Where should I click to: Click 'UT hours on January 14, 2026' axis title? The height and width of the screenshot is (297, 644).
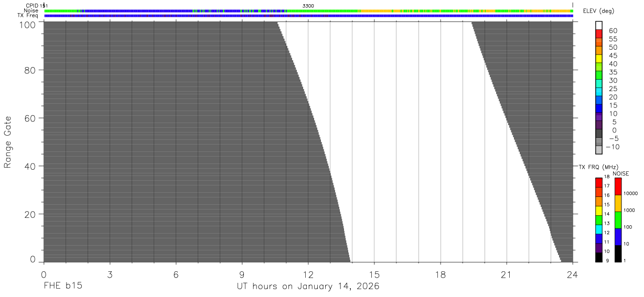308,287
